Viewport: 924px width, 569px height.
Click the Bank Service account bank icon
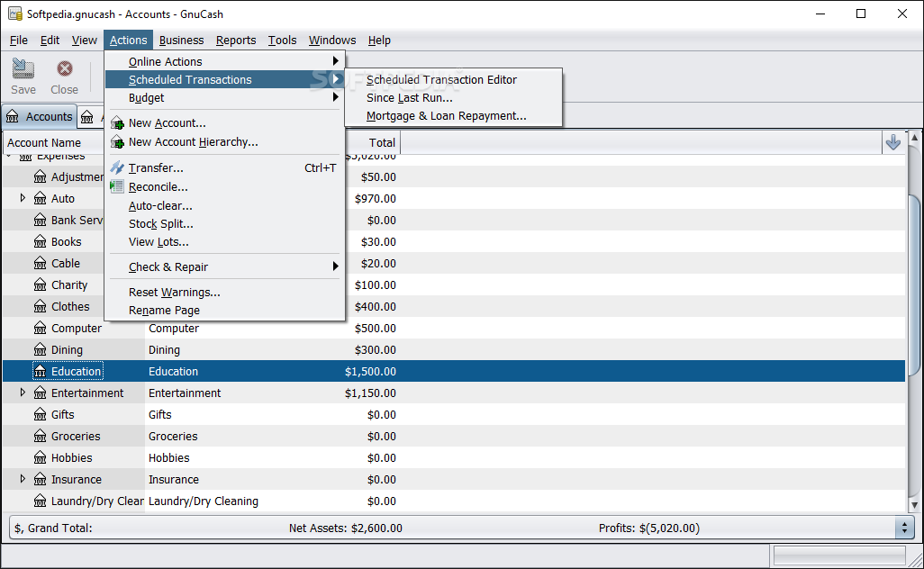[x=40, y=221]
